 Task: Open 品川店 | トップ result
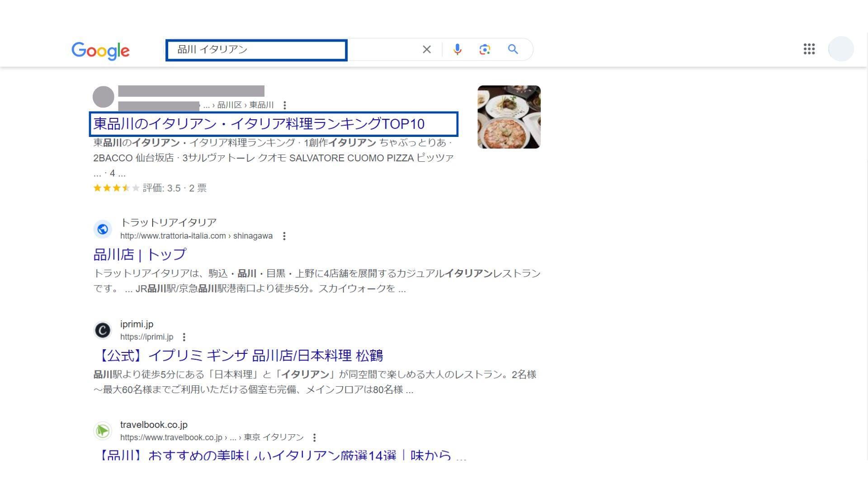pos(140,254)
